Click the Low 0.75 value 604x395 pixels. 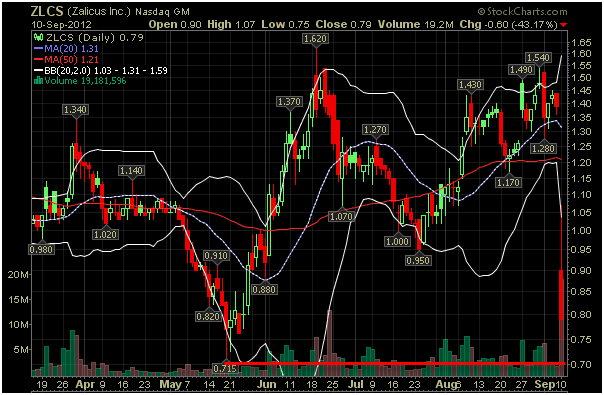[285, 24]
